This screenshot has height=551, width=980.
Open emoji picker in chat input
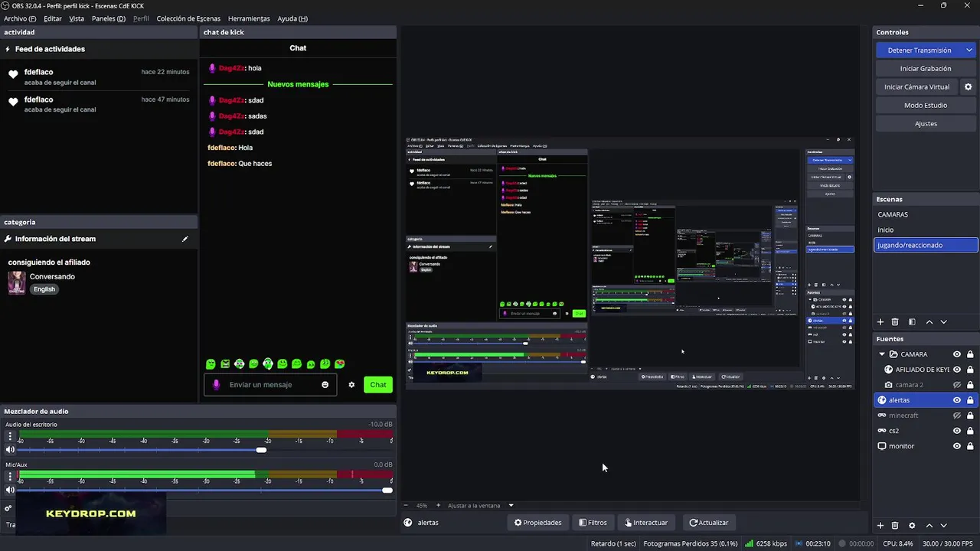[325, 385]
